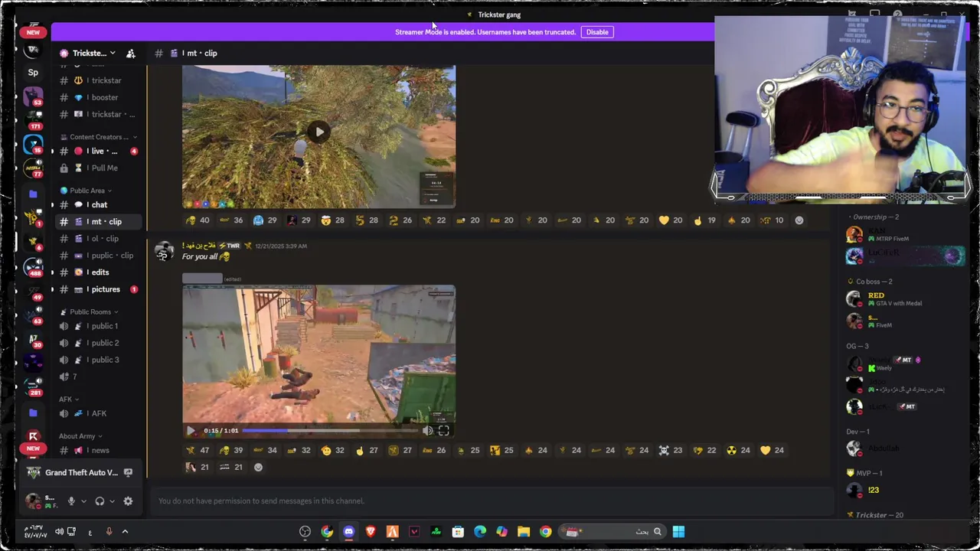Open the news channel
Viewport: 980px width, 551px height.
[97, 450]
